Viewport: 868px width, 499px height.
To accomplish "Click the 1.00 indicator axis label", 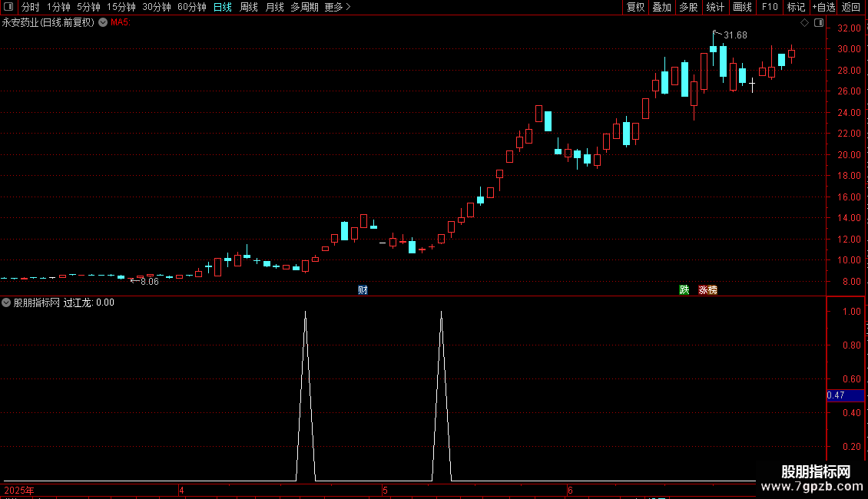I will tap(851, 312).
